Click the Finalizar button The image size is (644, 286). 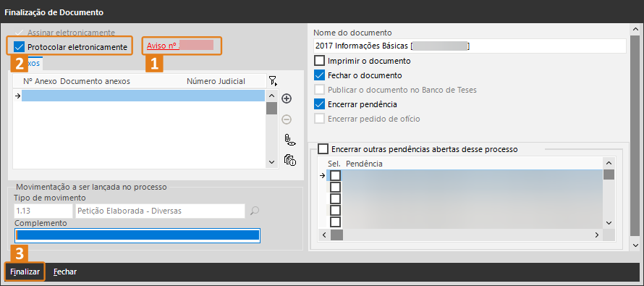click(x=25, y=272)
